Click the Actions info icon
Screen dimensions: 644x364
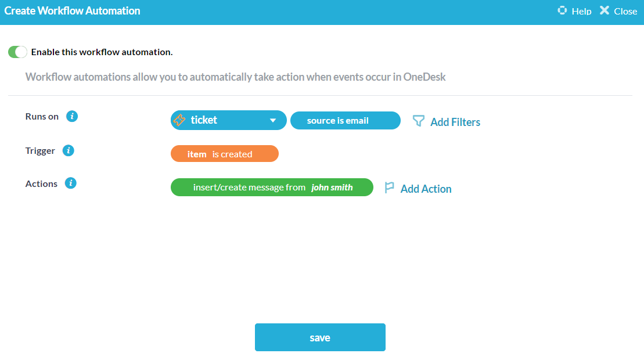pos(71,183)
